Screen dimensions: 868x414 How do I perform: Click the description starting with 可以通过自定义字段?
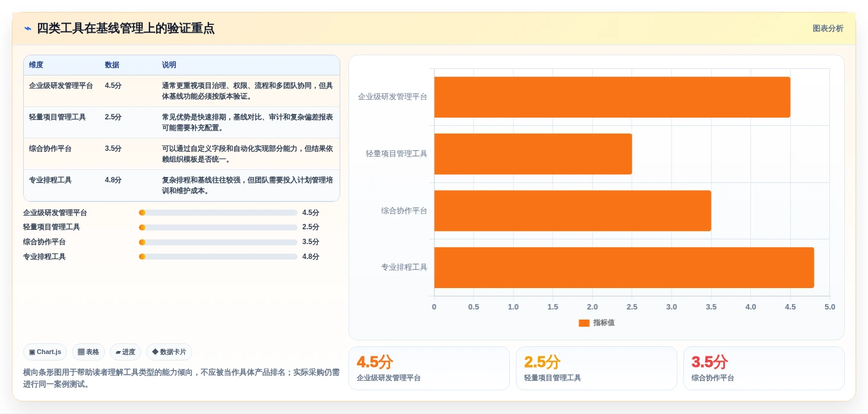[x=248, y=154]
